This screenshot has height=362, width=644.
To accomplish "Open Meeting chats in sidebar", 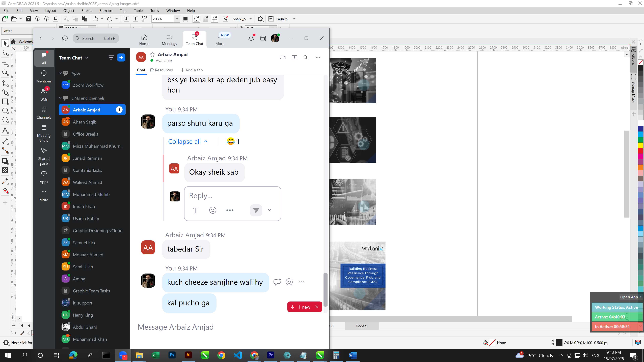I will tap(44, 133).
